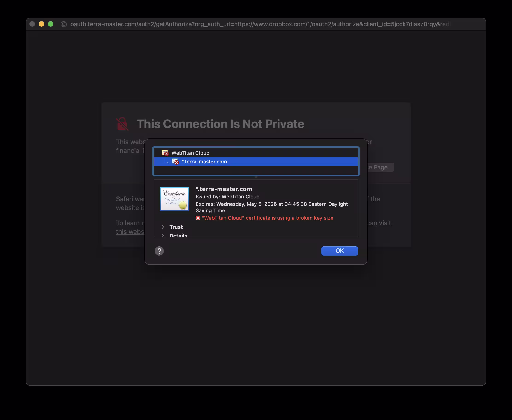Click the oauth.terra-master.com URL address field
The height and width of the screenshot is (420, 512).
pyautogui.click(x=260, y=24)
